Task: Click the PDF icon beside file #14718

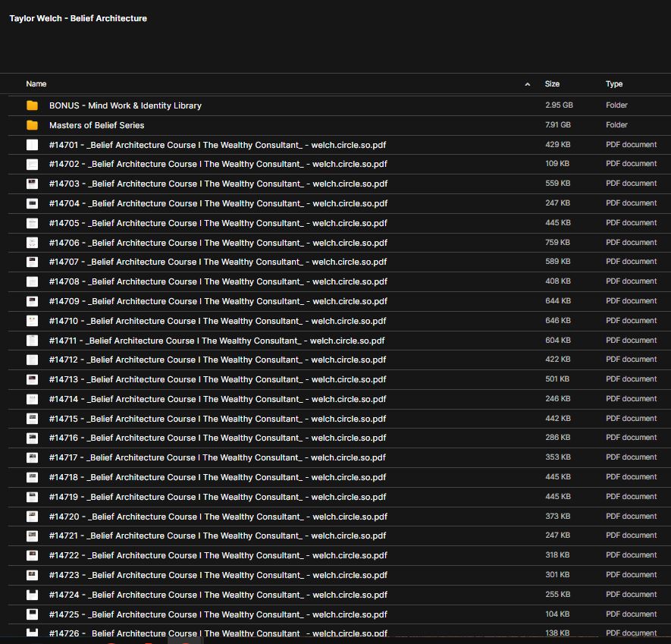Action: tap(32, 477)
